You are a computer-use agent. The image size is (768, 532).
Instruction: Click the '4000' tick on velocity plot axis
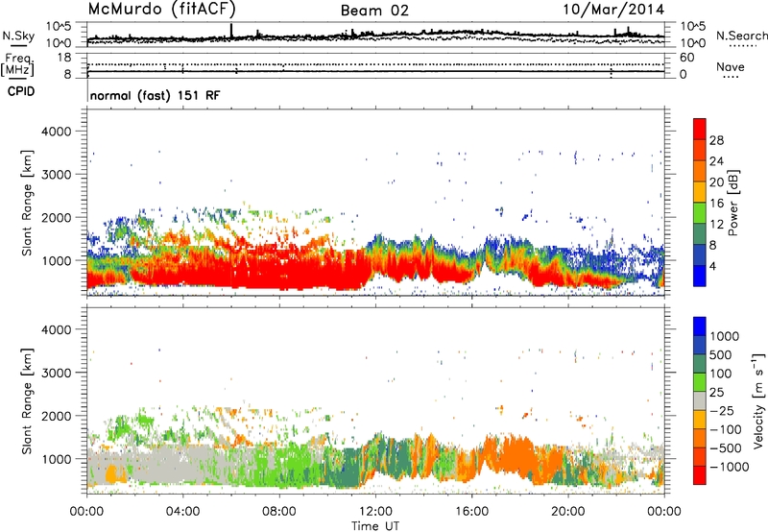point(57,329)
